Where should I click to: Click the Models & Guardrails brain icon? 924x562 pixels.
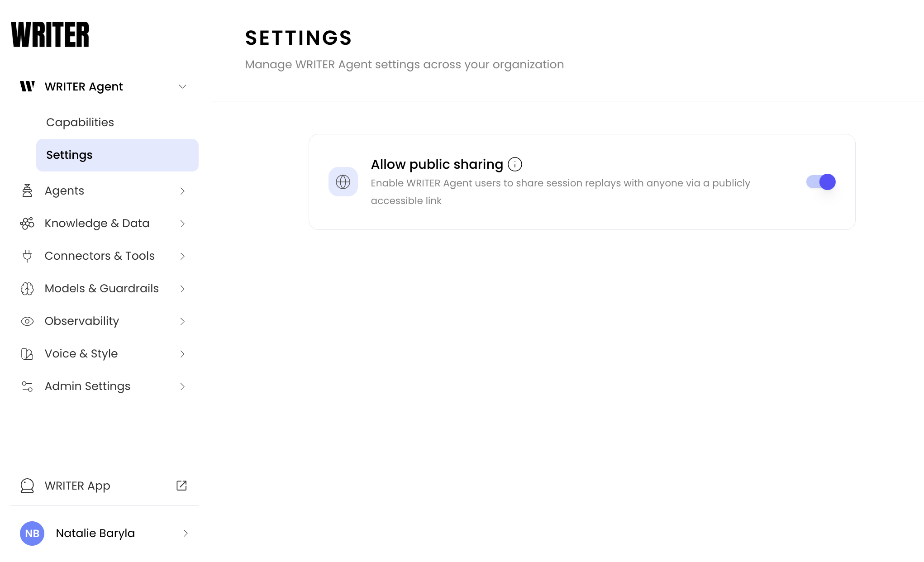(27, 289)
